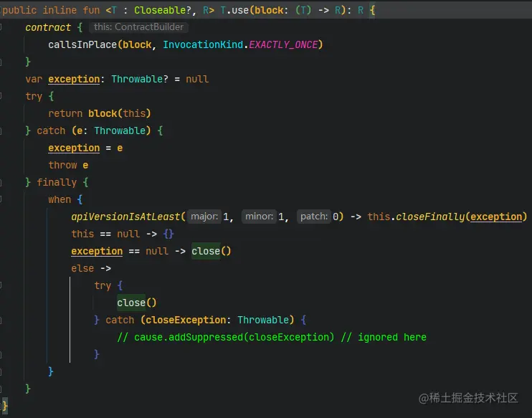Click the "try" keyword above return block(this)
532x418 pixels.
click(34, 96)
